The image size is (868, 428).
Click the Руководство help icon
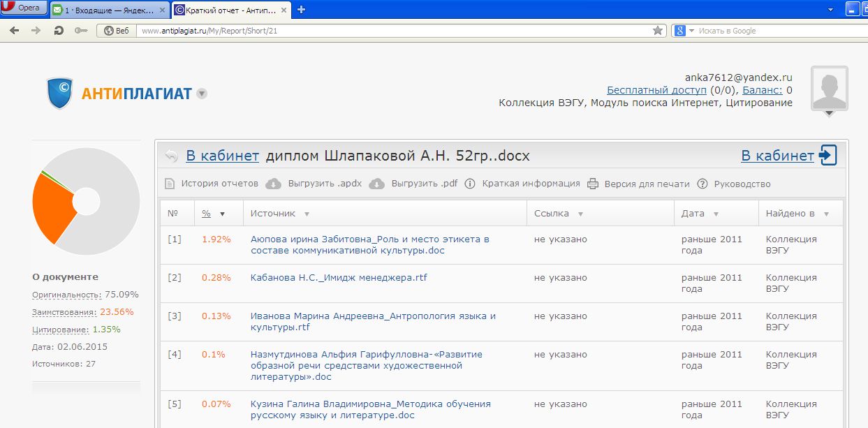click(x=703, y=184)
